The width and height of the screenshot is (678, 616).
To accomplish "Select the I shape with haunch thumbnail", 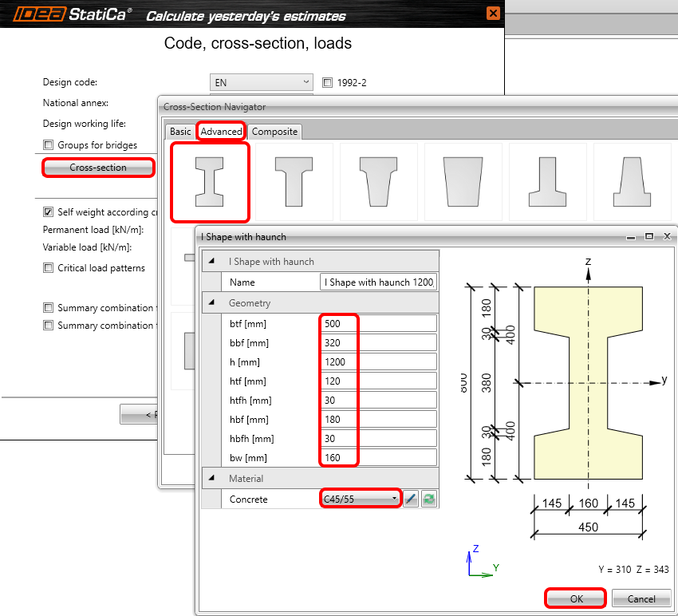I will coord(210,181).
